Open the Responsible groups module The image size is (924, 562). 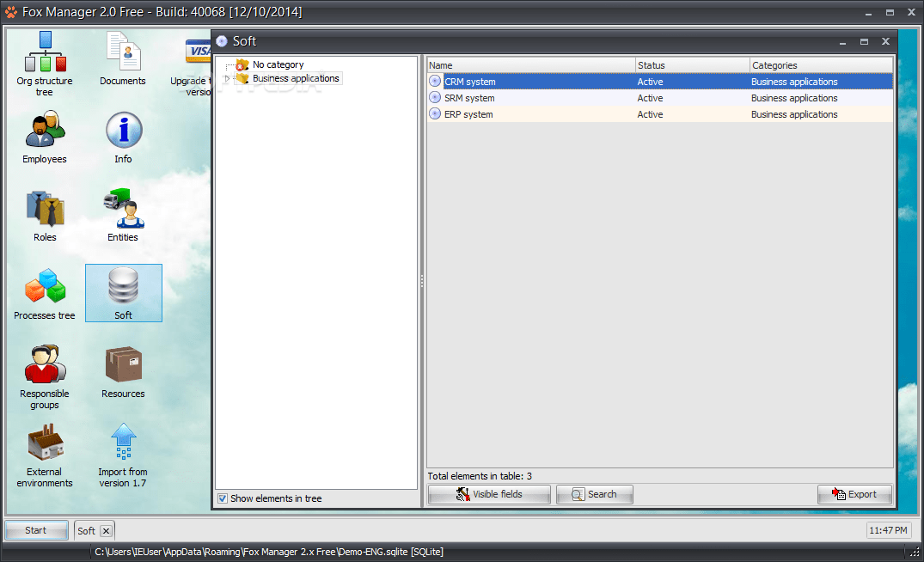45,370
